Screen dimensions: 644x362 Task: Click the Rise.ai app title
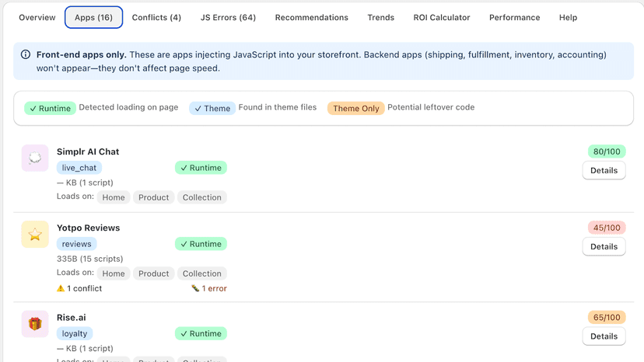[x=72, y=317]
